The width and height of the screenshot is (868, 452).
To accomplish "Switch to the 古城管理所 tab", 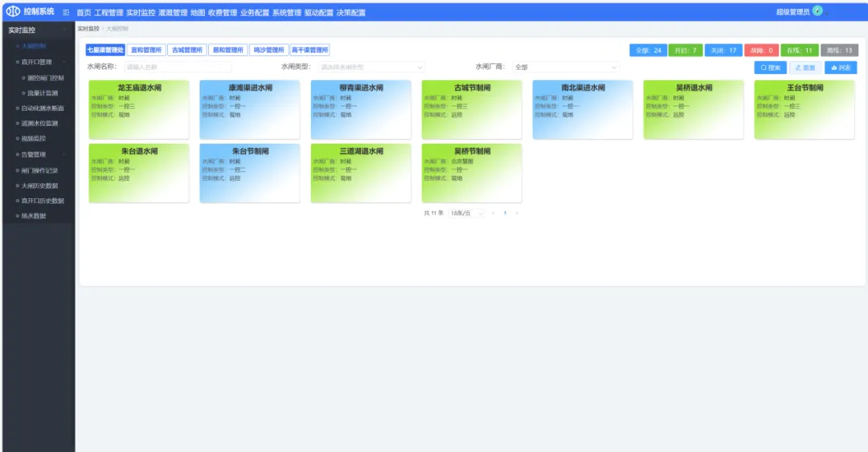I will (x=186, y=50).
